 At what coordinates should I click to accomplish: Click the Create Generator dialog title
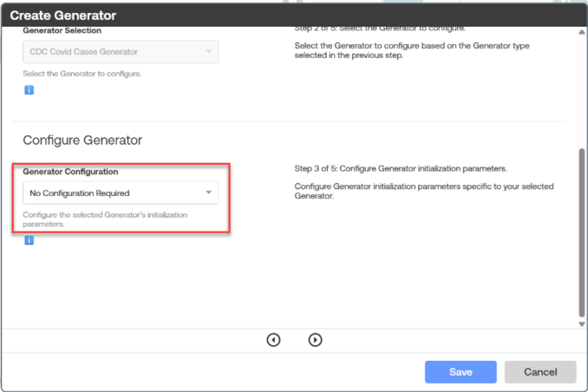[63, 16]
